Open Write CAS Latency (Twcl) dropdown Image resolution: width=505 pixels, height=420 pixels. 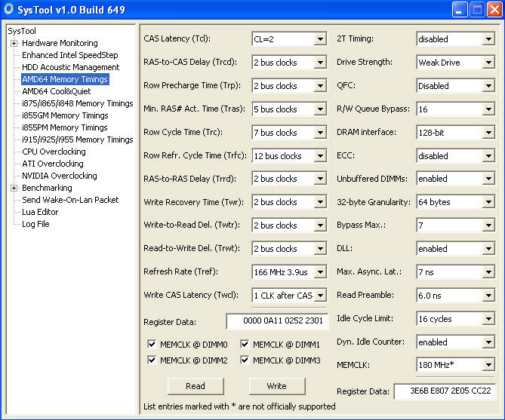(289, 296)
